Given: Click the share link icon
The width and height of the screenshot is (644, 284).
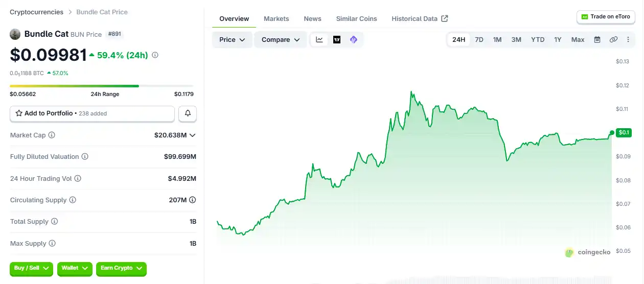Looking at the screenshot, I should [613, 40].
